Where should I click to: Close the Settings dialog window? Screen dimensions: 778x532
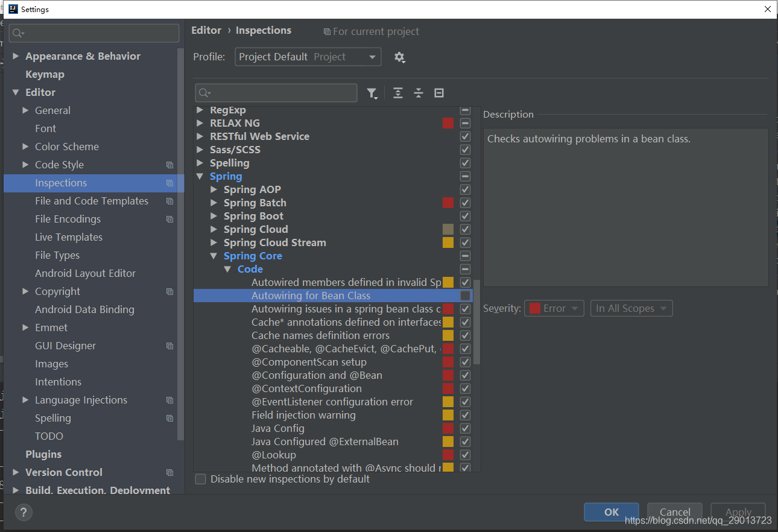(x=767, y=9)
